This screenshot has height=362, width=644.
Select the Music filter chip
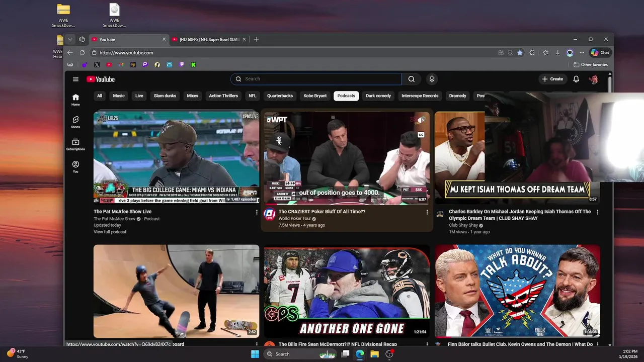119,96
